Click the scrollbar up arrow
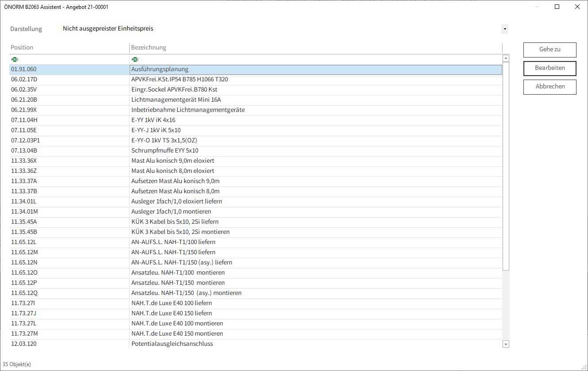This screenshot has height=371, width=588. pyautogui.click(x=506, y=58)
